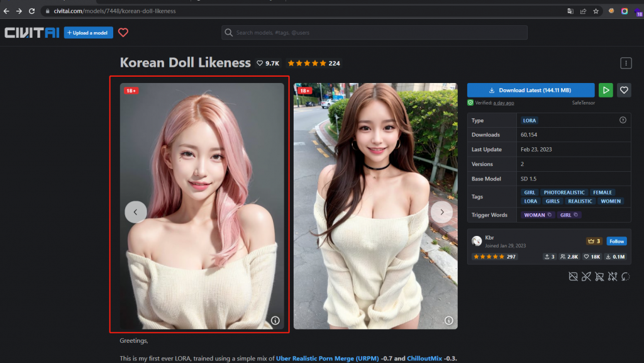644x363 pixels.
Task: Open Kbr's profile avatar
Action: [477, 241]
